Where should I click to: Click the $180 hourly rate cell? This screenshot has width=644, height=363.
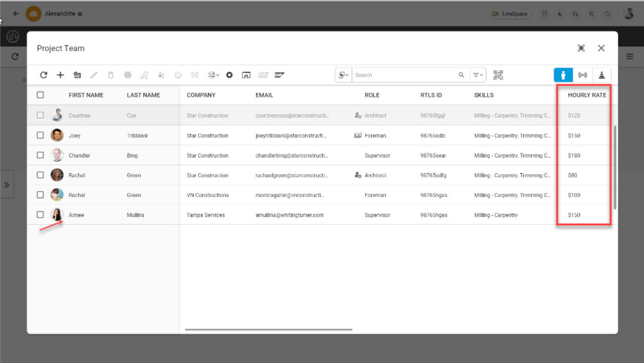574,155
